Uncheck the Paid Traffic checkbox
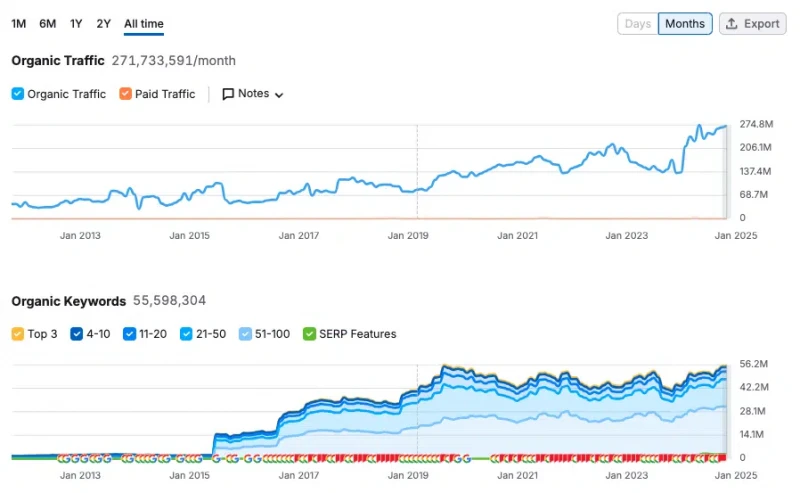Image resolution: width=800 pixels, height=493 pixels. point(126,94)
